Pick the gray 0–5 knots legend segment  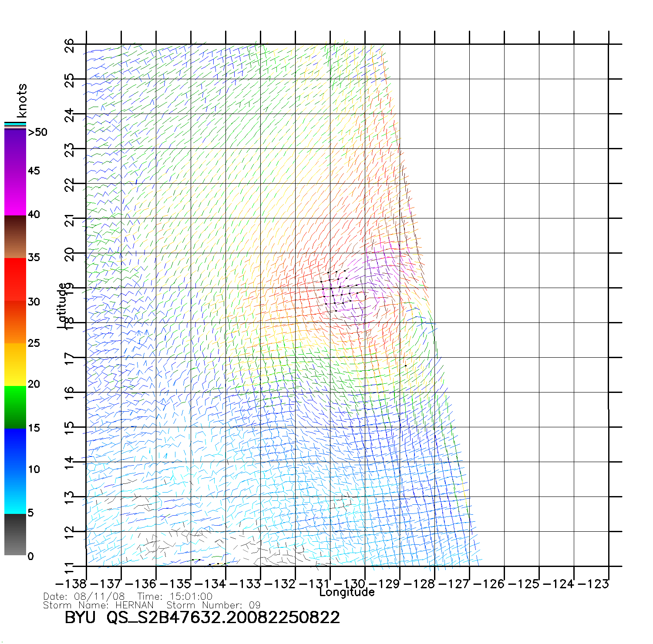[x=15, y=534]
